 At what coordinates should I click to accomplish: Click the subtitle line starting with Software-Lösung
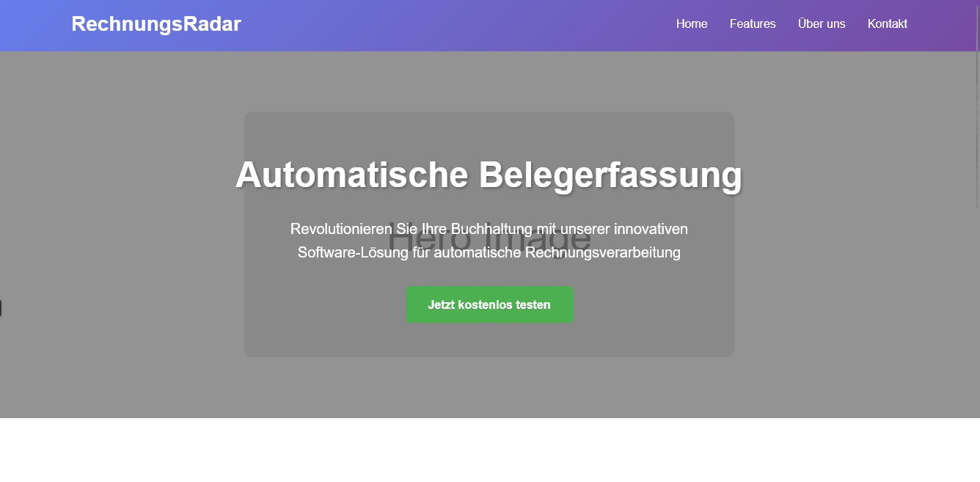point(489,253)
